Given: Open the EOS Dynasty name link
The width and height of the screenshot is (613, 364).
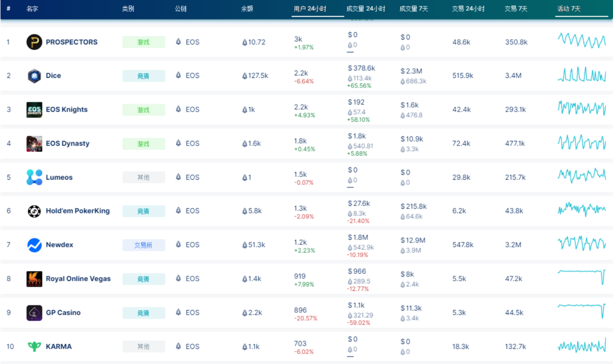Looking at the screenshot, I should point(67,143).
